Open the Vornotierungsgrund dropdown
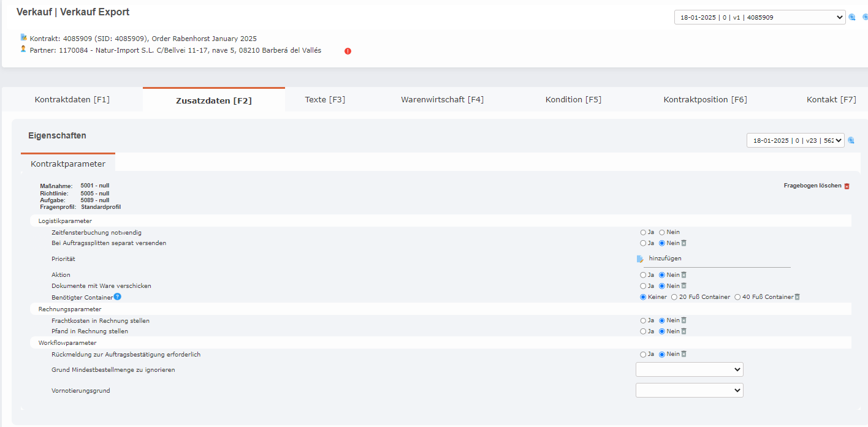This screenshot has width=868, height=427. [689, 390]
